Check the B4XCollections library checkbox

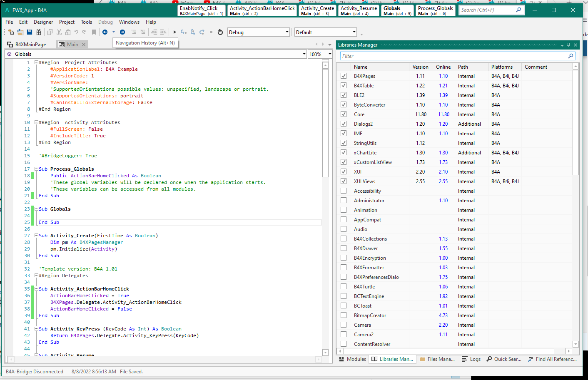click(344, 238)
